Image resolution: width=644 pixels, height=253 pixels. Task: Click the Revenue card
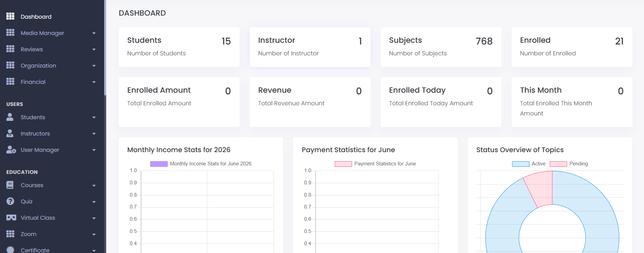pyautogui.click(x=310, y=102)
